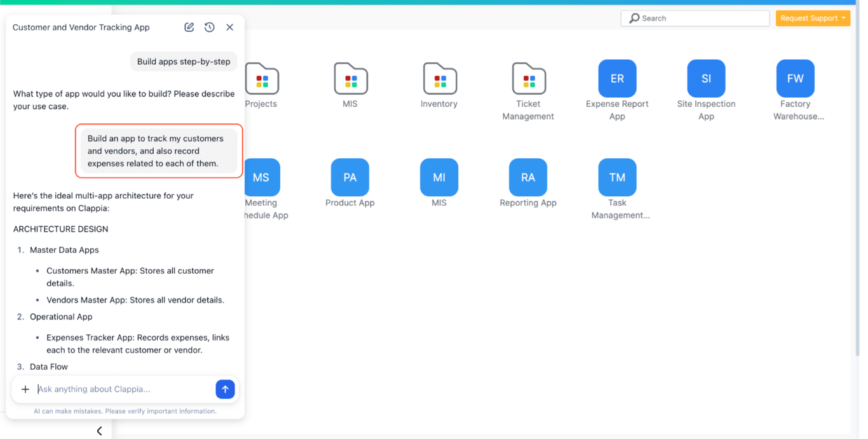Click the user prompt about customers and vendors
Screen dimensions: 868x439
click(x=159, y=151)
